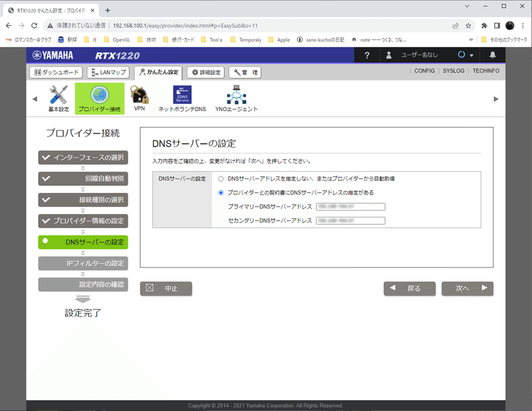Open the ロマンスカー＠クラブ bookmark
This screenshot has height=411, width=532.
click(x=28, y=40)
